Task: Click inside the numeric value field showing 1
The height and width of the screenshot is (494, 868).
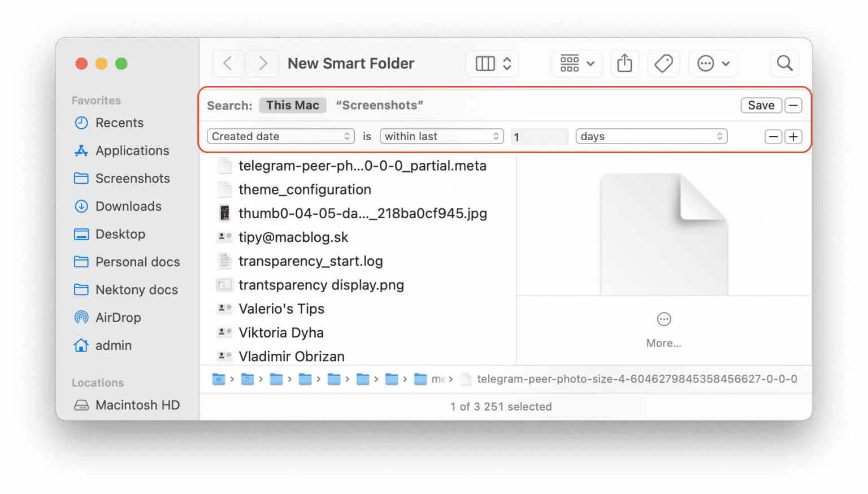Action: [x=539, y=136]
